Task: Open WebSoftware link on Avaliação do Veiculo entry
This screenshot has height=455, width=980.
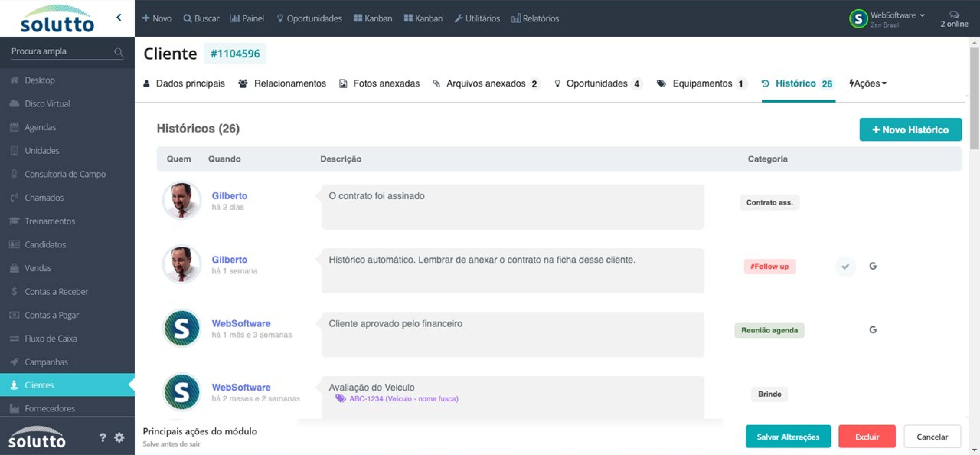Action: (241, 387)
